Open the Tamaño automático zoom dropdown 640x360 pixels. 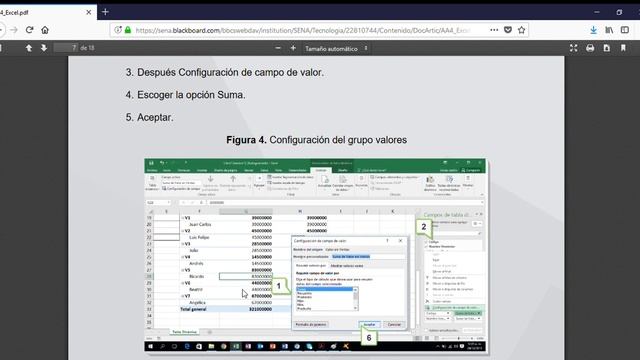[336, 49]
